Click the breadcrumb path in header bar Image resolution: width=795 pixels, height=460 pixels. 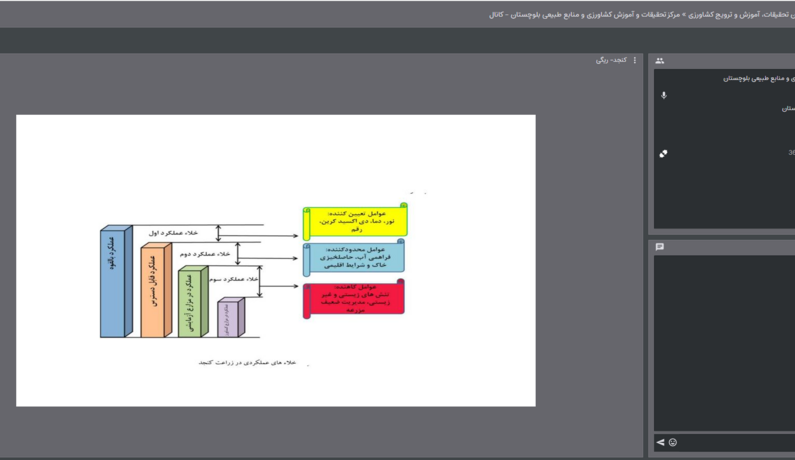pos(642,15)
